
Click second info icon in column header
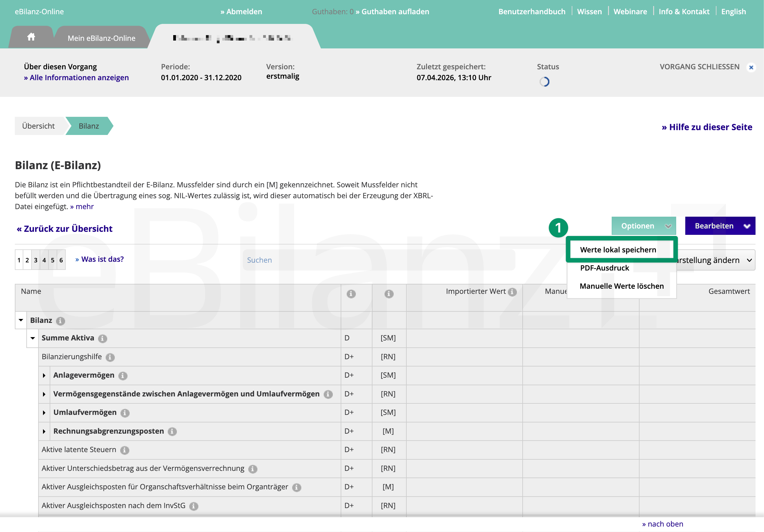[x=389, y=294]
